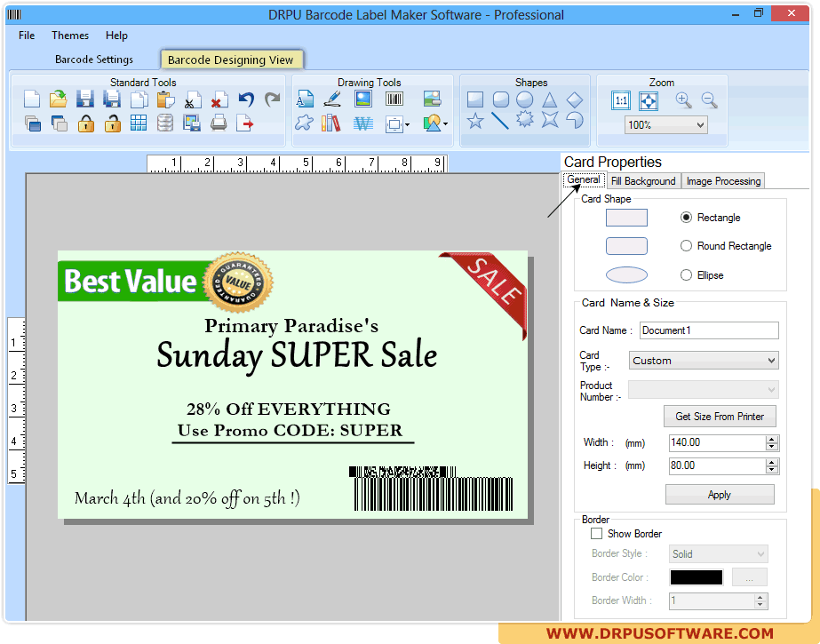Image resolution: width=820 pixels, height=644 pixels.
Task: Open the Help menu
Action: pyautogui.click(x=116, y=36)
